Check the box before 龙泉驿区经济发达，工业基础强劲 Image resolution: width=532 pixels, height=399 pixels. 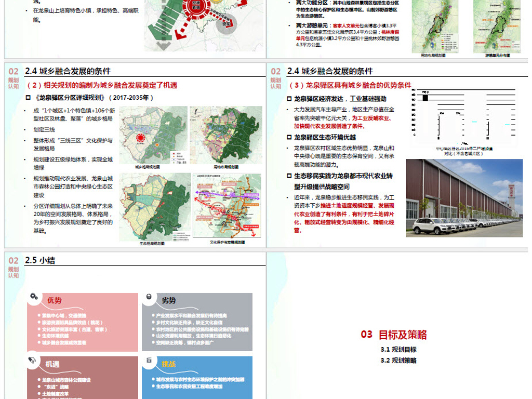coord(289,97)
